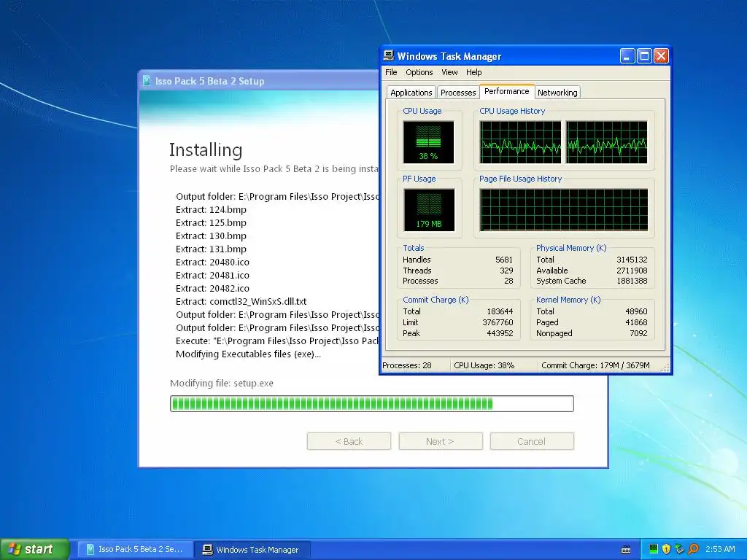Click the orange magnifier tray icon
This screenshot has width=747, height=560.
tap(693, 549)
